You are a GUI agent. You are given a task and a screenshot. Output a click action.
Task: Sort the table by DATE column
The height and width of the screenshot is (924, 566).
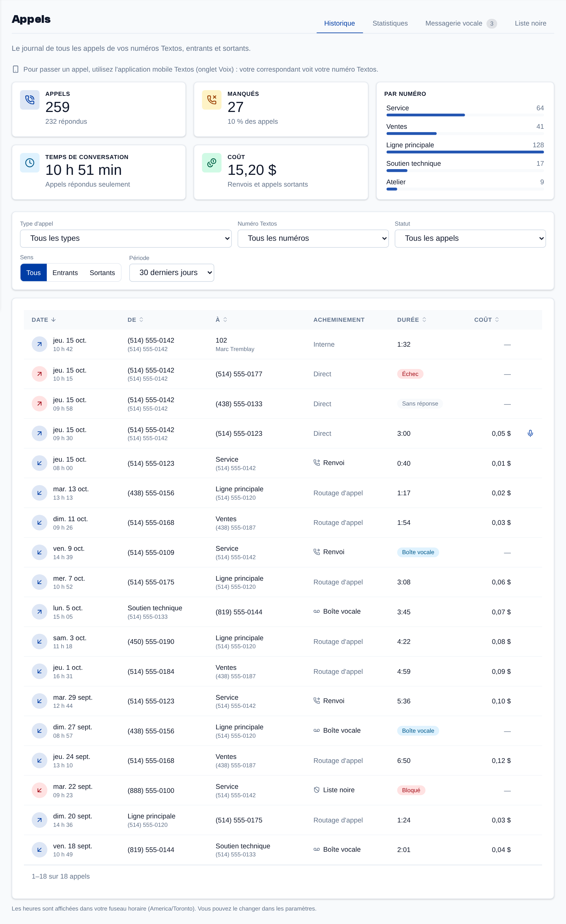tap(43, 319)
